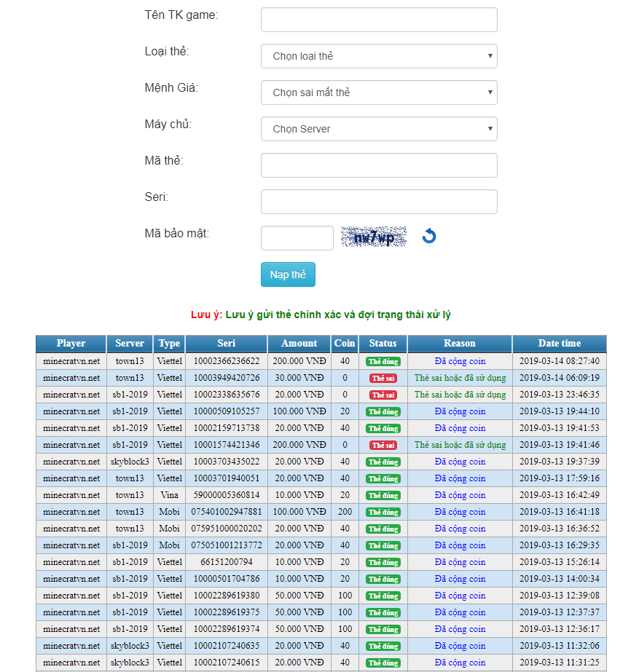Click date cell 2019-03-13 14:00:34

[x=560, y=579]
